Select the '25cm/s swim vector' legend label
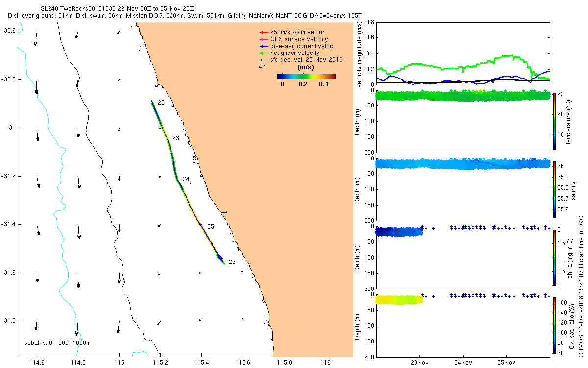This screenshot has width=588, height=368. 297,32
